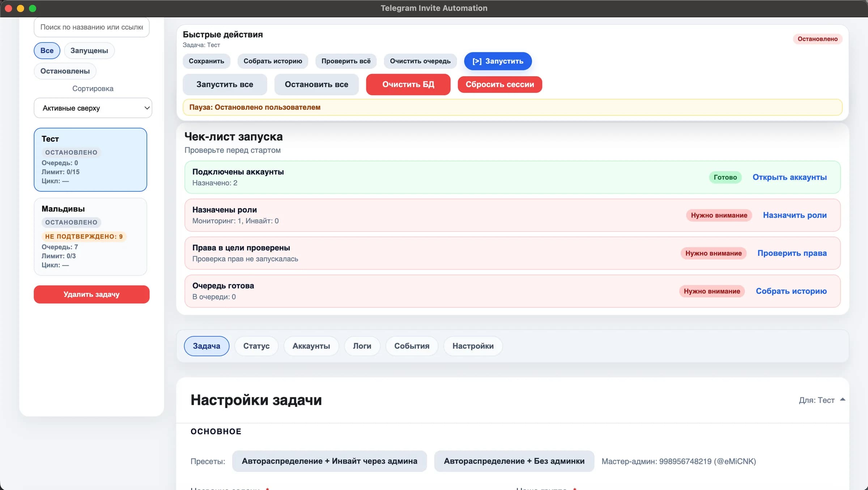Switch to the 'Статус' tab
The width and height of the screenshot is (868, 490).
[x=256, y=346]
